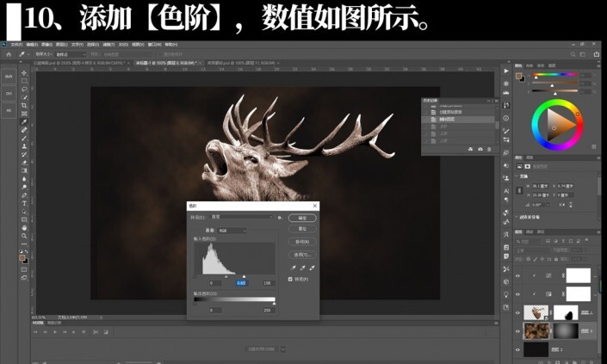This screenshot has height=364, width=607.
Task: Select the Gradient tool
Action: click(x=24, y=170)
